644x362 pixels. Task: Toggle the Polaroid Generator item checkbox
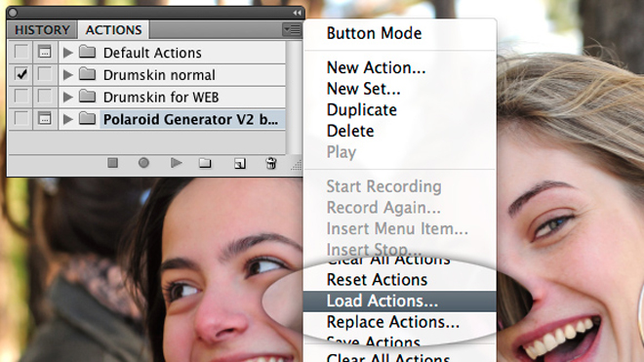click(x=21, y=118)
